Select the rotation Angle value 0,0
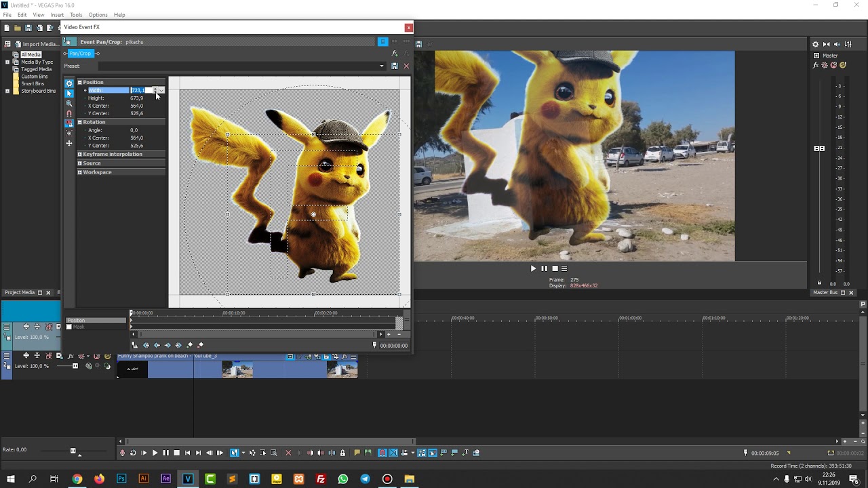Image resolution: width=868 pixels, height=488 pixels. pos(134,130)
